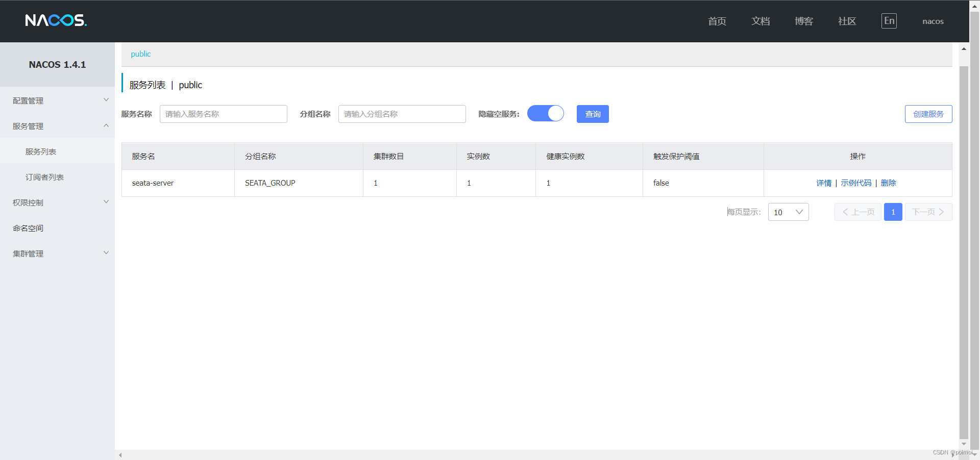Click the SEATA_GROUP group cell

point(299,183)
